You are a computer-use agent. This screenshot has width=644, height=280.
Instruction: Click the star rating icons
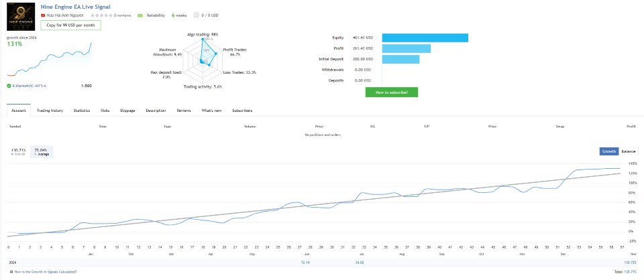[101, 15]
